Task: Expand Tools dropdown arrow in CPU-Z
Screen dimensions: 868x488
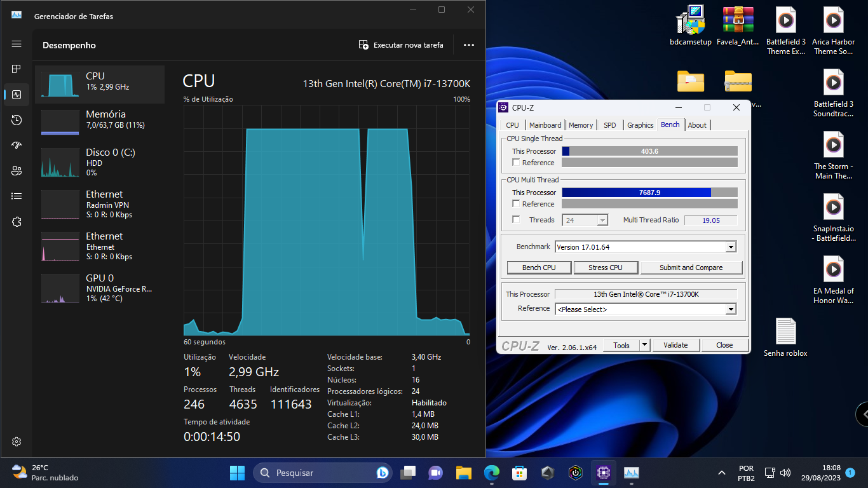Action: [x=644, y=345]
